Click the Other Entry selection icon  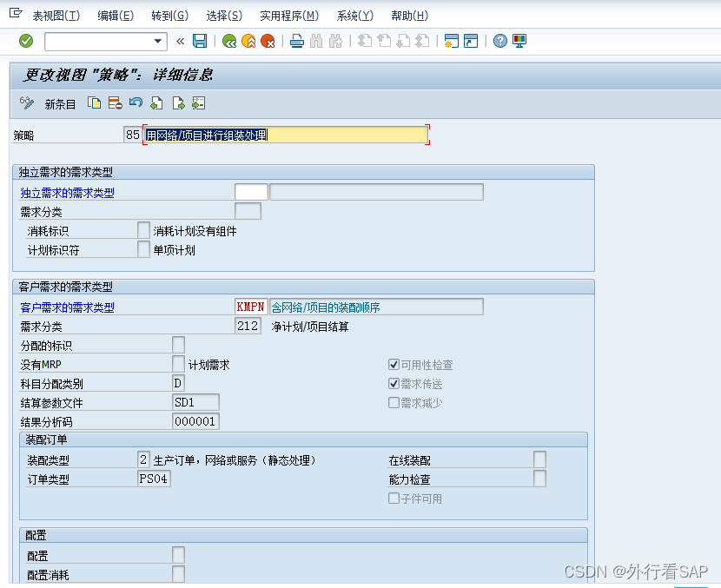coord(198,103)
